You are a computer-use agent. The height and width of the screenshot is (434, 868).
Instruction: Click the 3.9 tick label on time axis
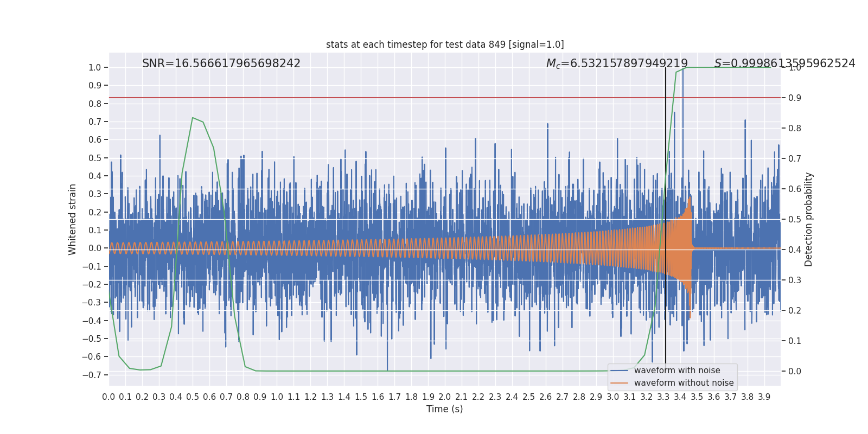(764, 397)
